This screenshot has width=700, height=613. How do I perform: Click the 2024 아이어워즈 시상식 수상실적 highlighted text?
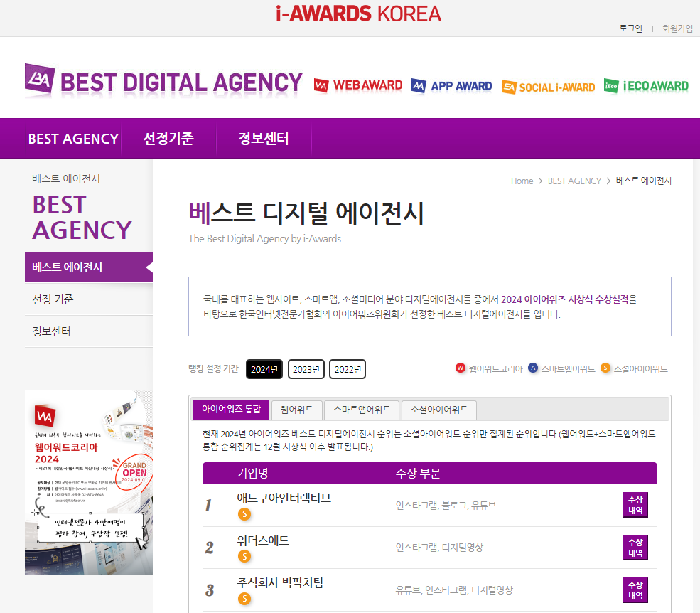[x=565, y=299]
